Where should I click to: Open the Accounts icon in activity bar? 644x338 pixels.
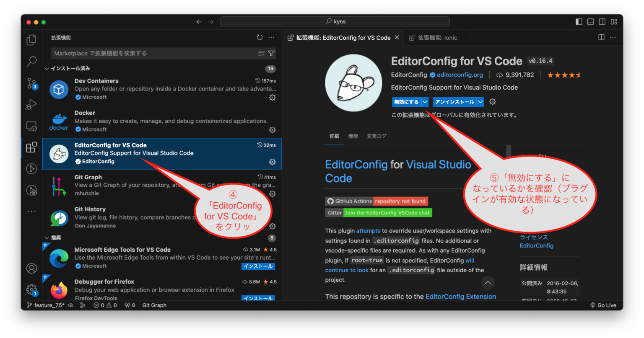point(31,268)
